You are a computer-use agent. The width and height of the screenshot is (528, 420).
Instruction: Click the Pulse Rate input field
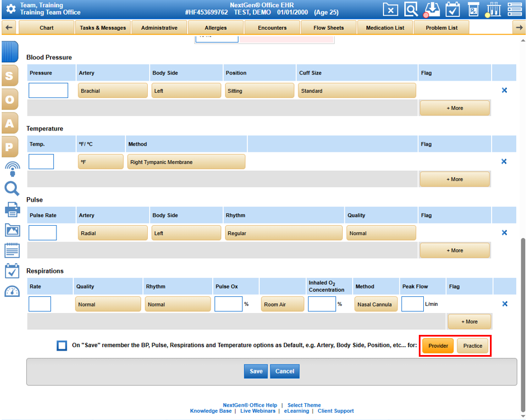[43, 233]
